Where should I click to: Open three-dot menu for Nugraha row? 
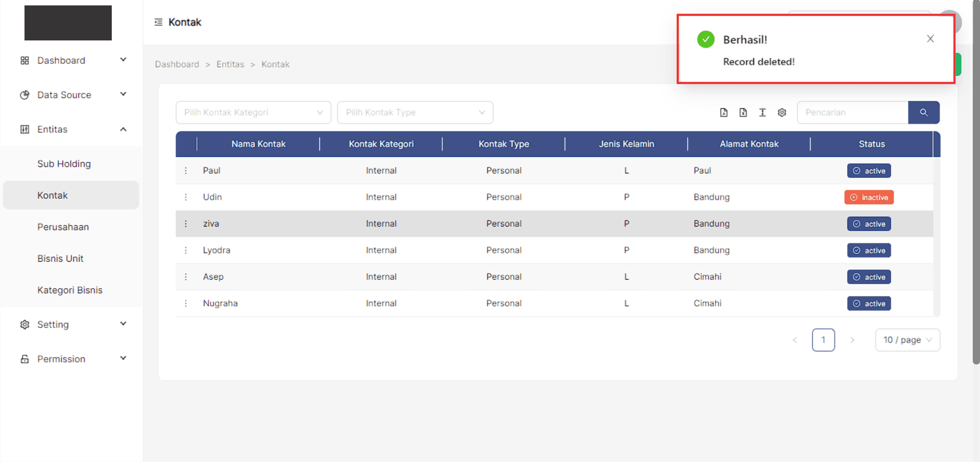tap(186, 303)
